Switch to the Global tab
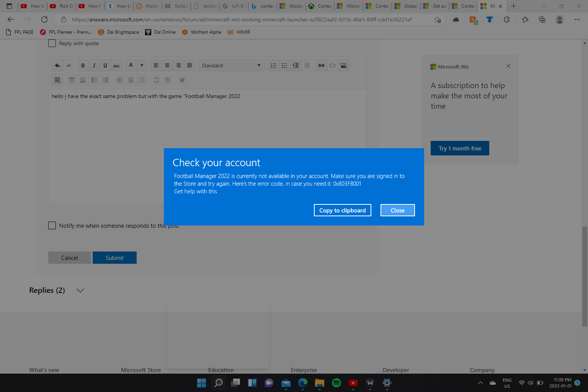Viewport: 588px width, 392px height. tap(406, 6)
